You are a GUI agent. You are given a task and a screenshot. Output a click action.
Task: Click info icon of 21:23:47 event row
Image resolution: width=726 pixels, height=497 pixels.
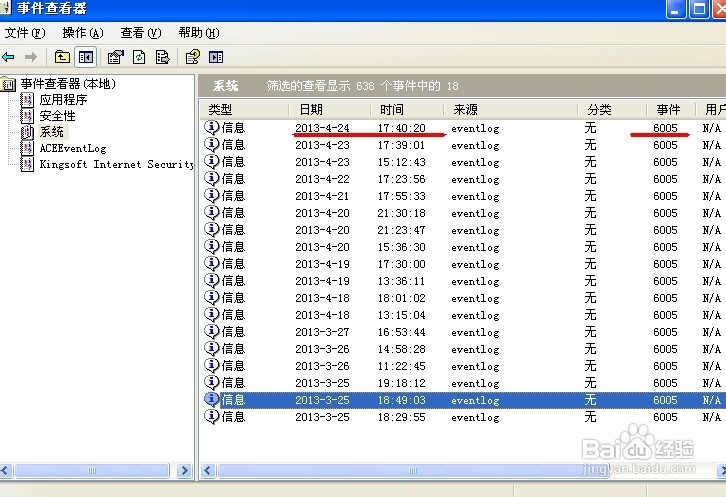click(212, 229)
